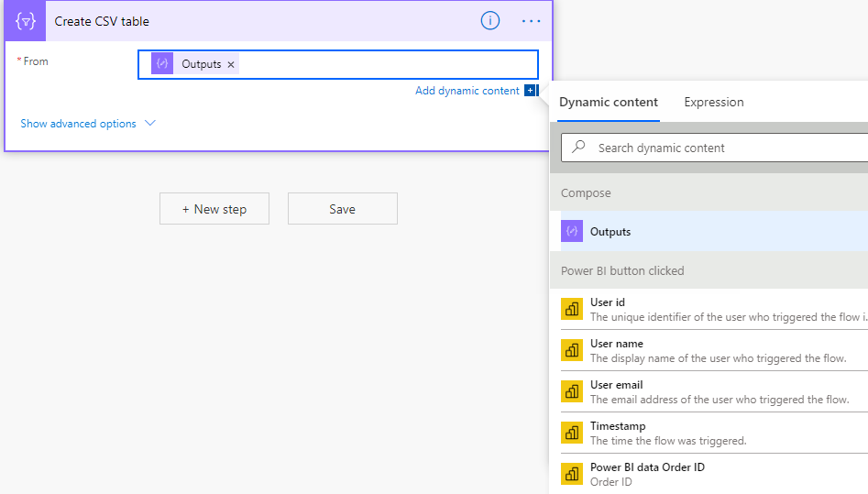Switch to the Expression tab
Image resolution: width=868 pixels, height=494 pixels.
click(713, 102)
